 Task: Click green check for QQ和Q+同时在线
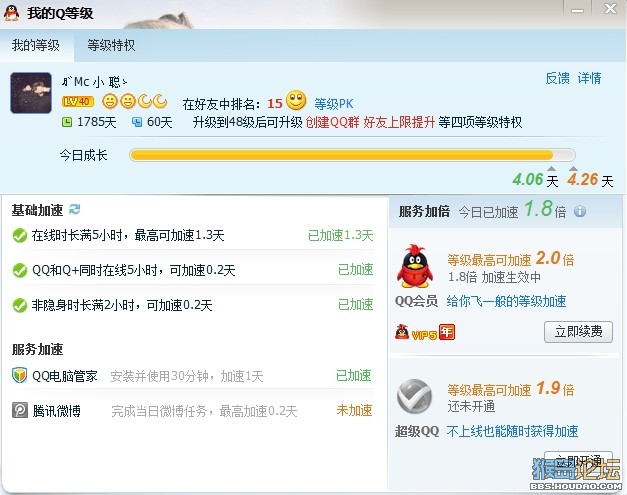[20, 270]
